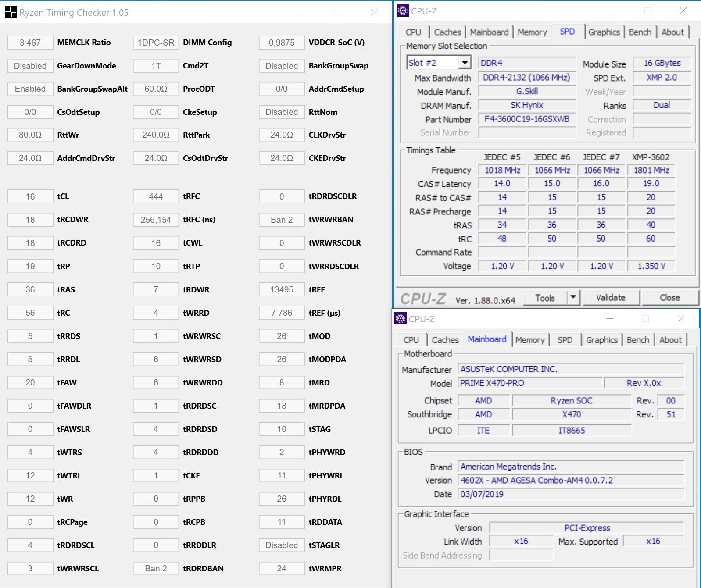
Task: Open the Tools dropdown arrow in upper CPU-Z
Action: 573,297
